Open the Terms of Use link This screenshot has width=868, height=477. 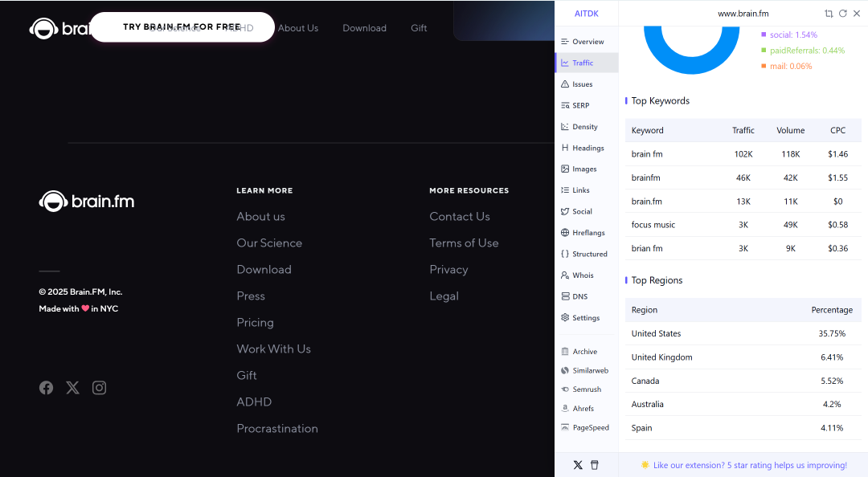click(x=464, y=243)
